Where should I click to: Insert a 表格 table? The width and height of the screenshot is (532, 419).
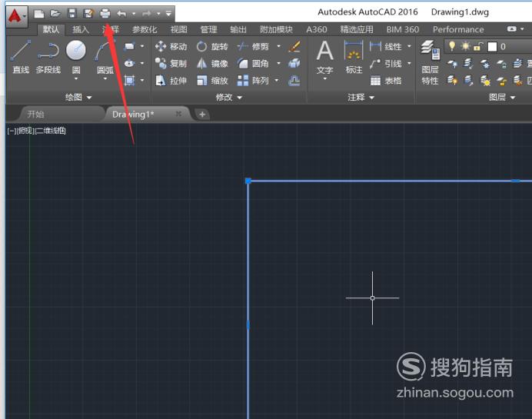click(x=386, y=81)
